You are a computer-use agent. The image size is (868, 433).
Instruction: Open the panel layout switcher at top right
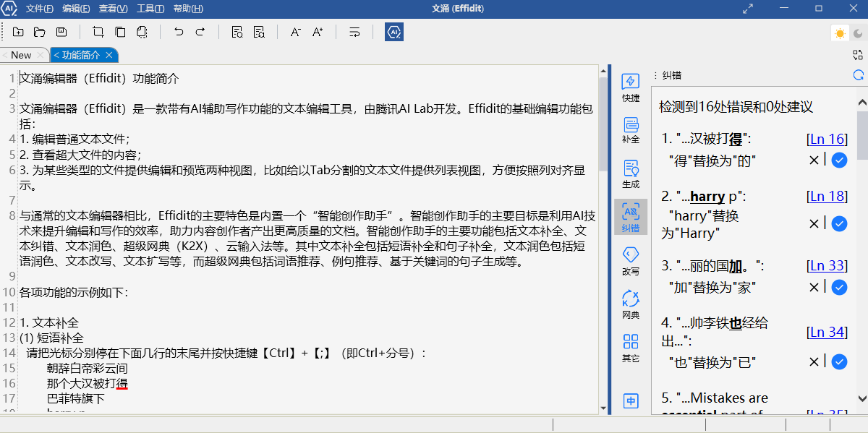coord(858,54)
